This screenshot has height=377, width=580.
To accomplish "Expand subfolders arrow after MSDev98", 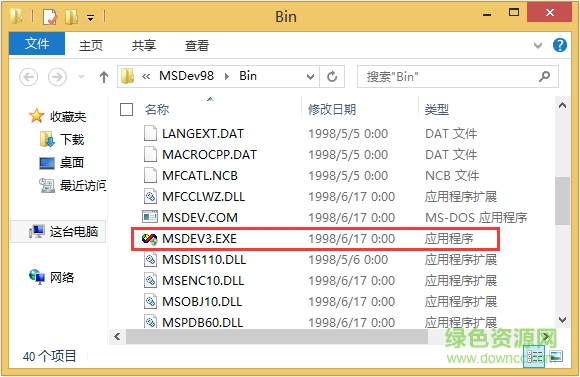I will 227,77.
